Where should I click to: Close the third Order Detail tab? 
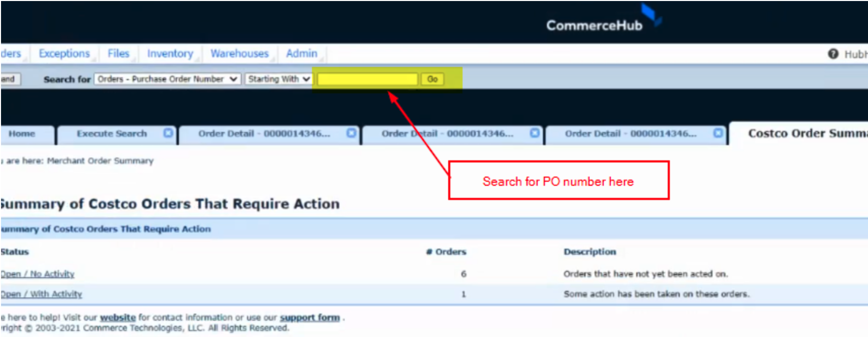tap(718, 133)
